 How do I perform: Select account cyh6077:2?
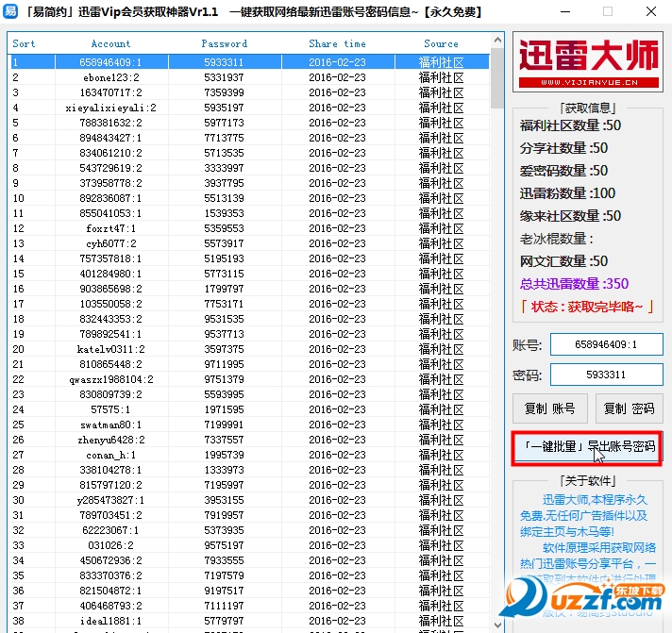coord(110,243)
